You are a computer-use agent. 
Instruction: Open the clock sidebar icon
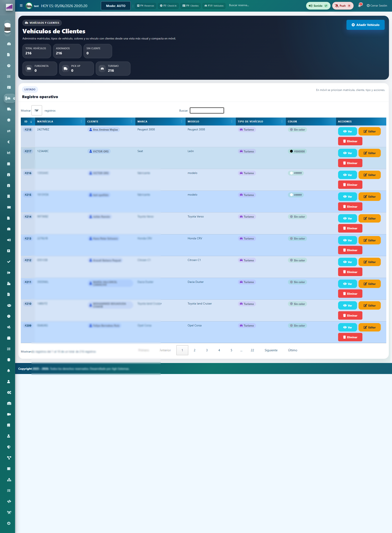click(9, 316)
